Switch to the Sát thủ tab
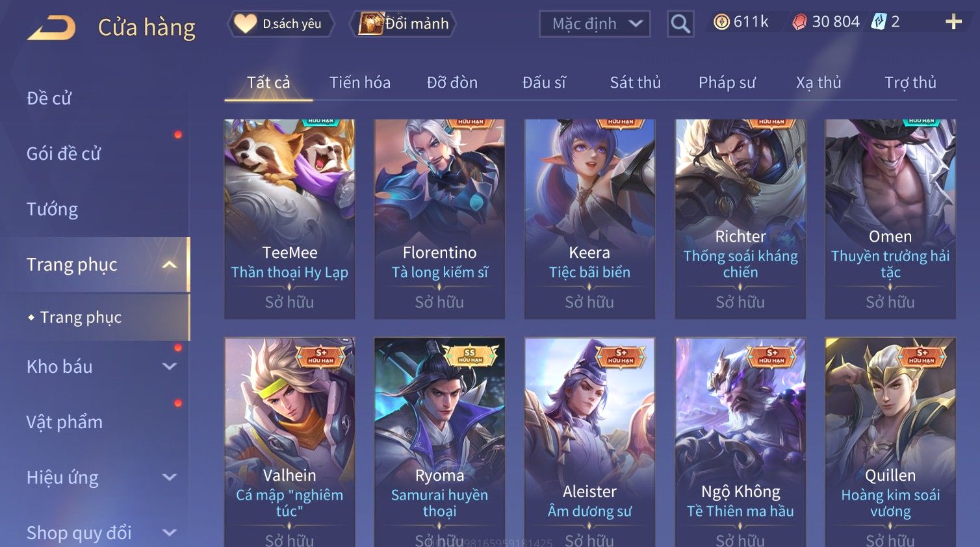980x547 pixels. tap(635, 83)
